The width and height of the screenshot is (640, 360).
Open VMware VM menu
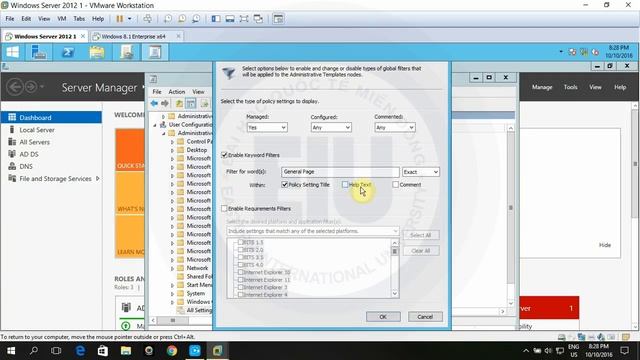tap(62, 19)
